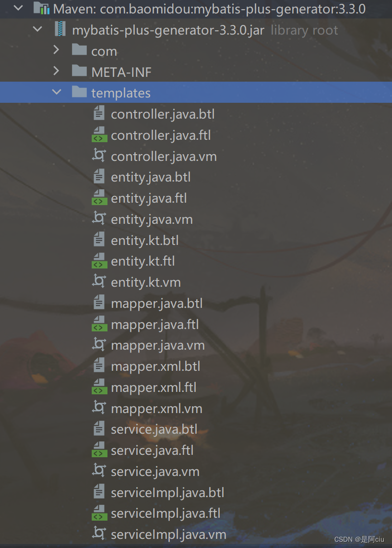
Task: Click the entity.java.btl file icon
Action: (99, 176)
